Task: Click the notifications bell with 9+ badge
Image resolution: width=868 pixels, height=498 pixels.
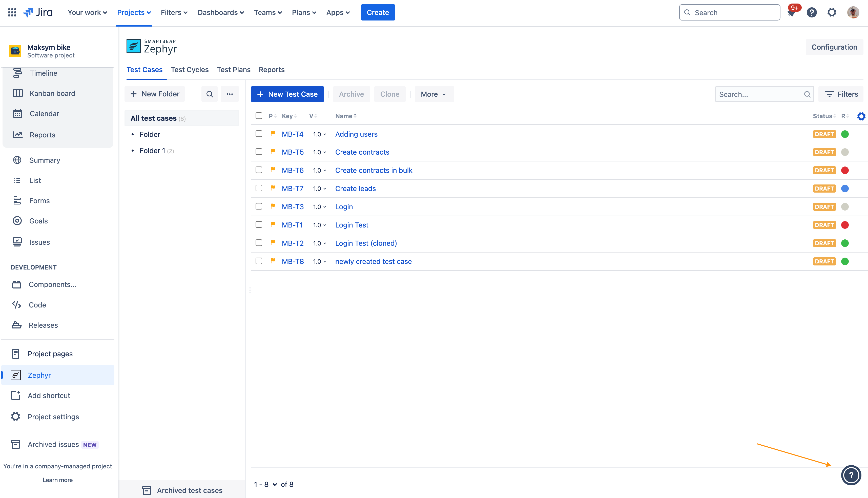Action: [792, 13]
